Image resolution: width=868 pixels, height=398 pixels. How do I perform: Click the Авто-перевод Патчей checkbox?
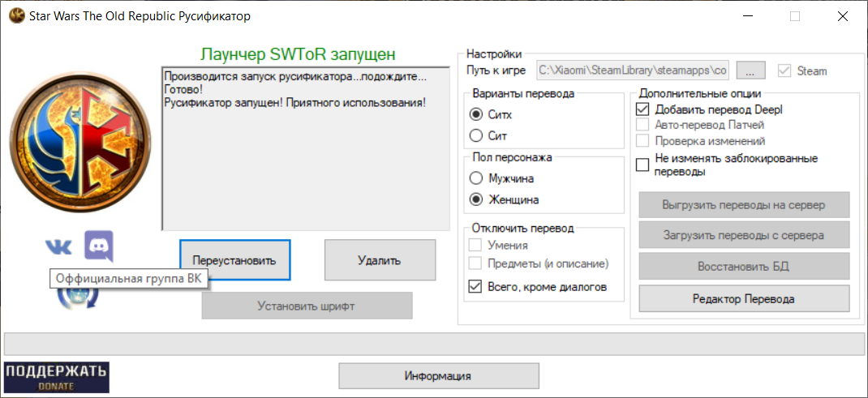pos(642,124)
